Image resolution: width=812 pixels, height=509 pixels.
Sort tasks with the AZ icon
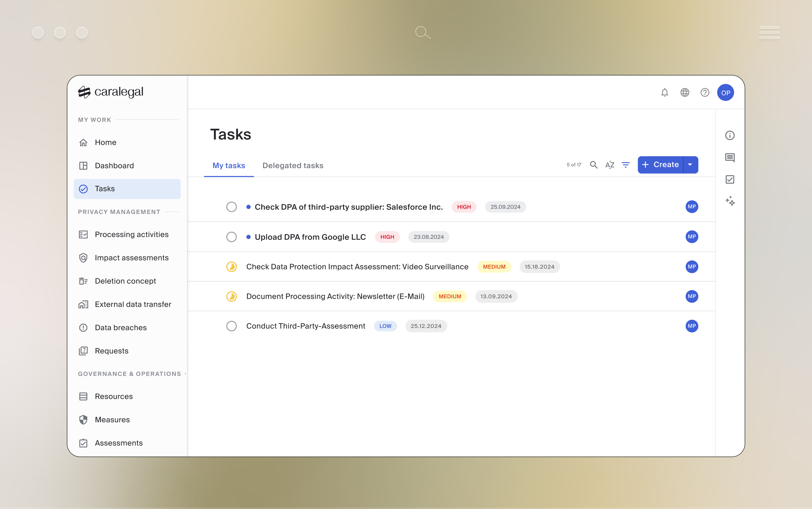click(610, 165)
